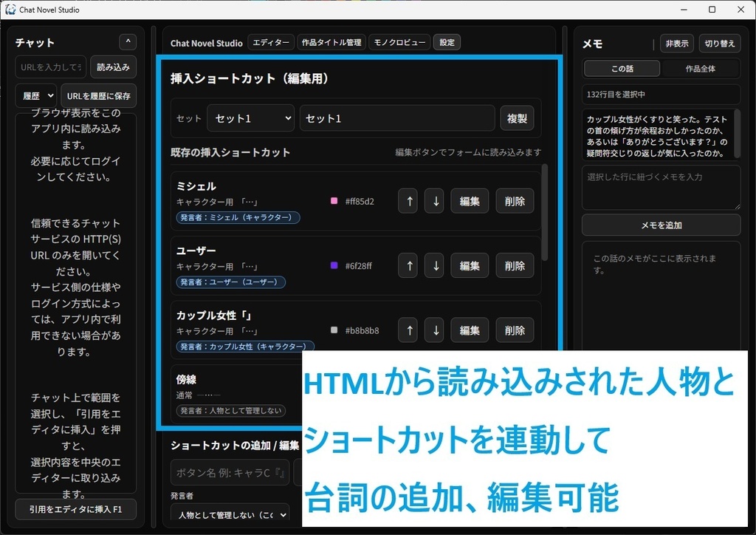Click 非表示 button in メモ panel

677,44
